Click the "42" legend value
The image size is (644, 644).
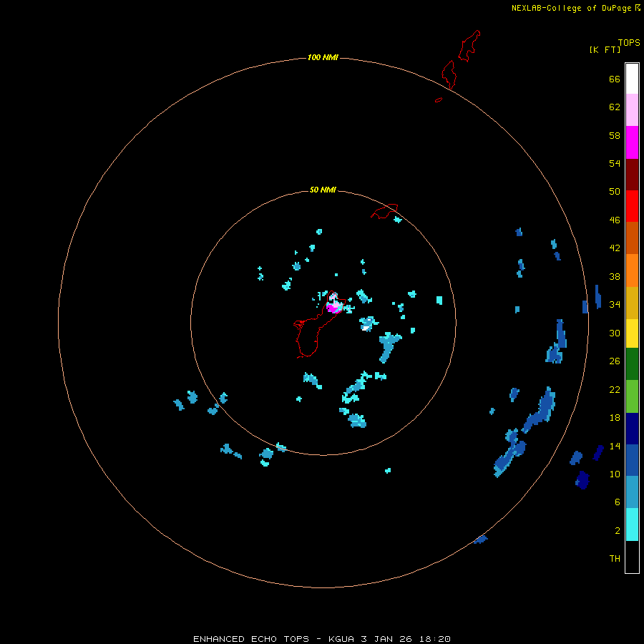pos(615,248)
